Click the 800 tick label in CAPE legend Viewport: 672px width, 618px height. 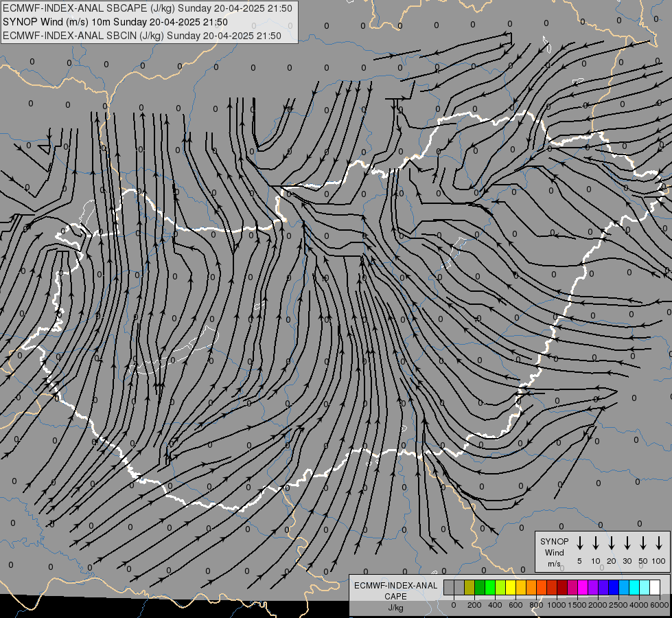click(536, 605)
